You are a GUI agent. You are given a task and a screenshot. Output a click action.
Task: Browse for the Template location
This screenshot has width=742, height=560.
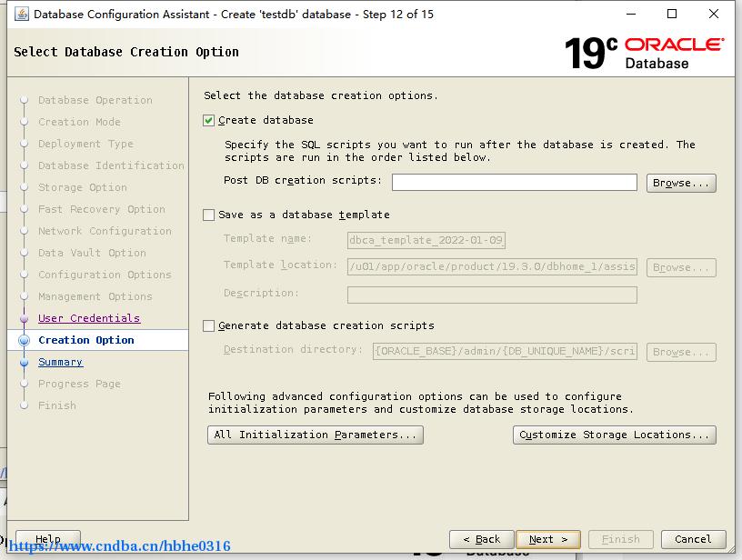coord(681,267)
